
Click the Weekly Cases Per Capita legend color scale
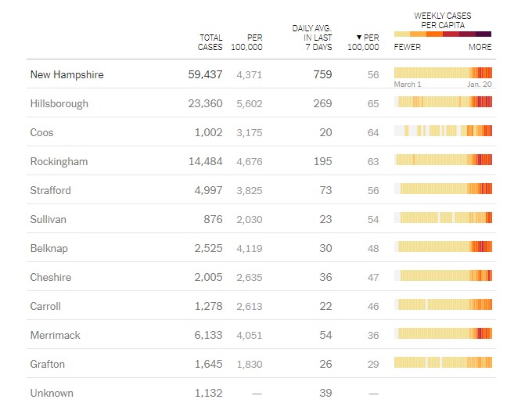point(443,34)
